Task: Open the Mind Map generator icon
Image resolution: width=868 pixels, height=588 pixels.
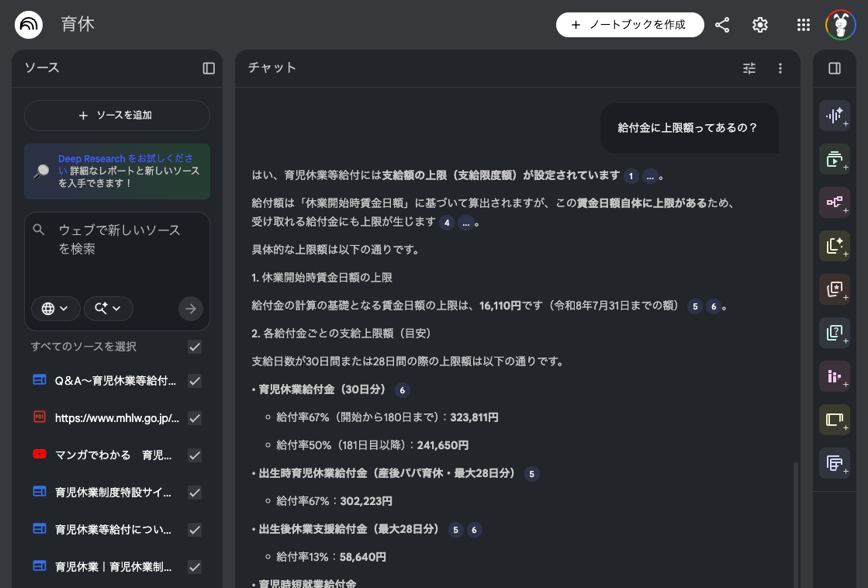Action: click(835, 202)
